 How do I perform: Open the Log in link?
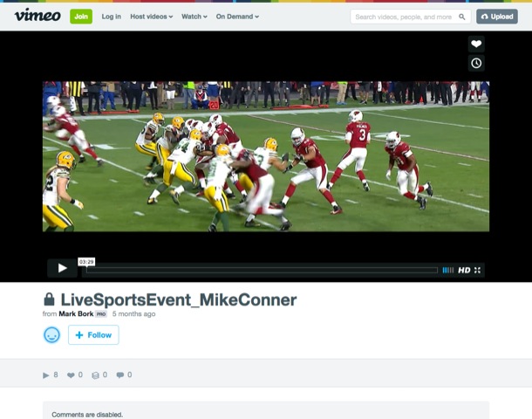click(x=112, y=17)
